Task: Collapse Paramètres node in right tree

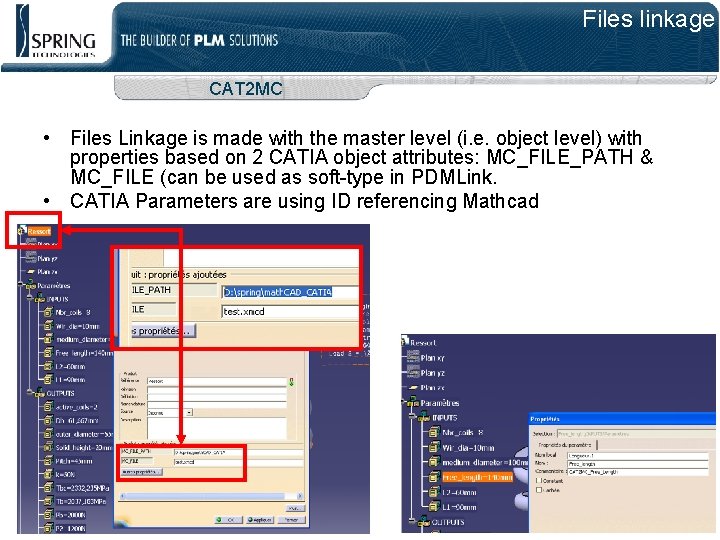Action: 404,402
